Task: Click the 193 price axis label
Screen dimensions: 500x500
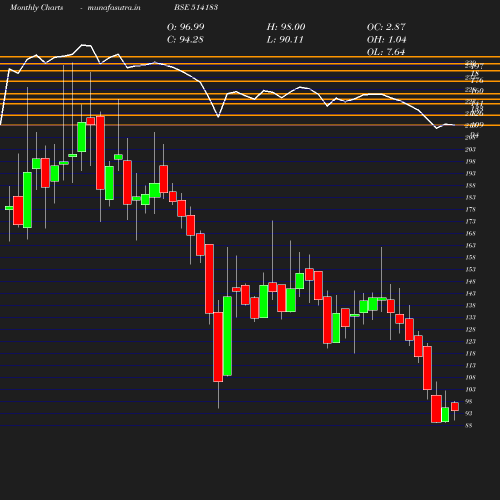Action: point(470,174)
